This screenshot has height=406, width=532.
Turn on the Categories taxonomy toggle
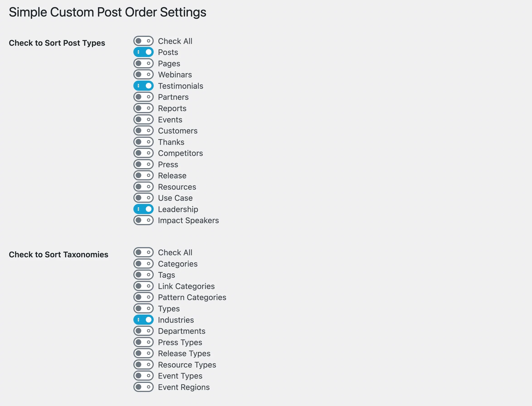pos(143,264)
